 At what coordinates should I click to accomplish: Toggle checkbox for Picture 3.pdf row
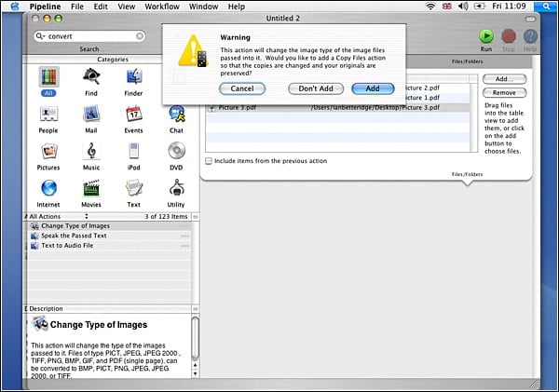[211, 108]
